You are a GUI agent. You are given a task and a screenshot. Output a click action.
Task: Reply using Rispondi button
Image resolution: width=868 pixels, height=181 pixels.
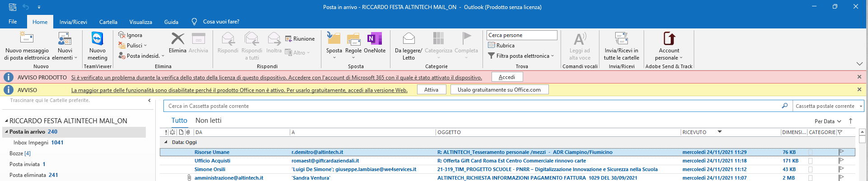228,43
